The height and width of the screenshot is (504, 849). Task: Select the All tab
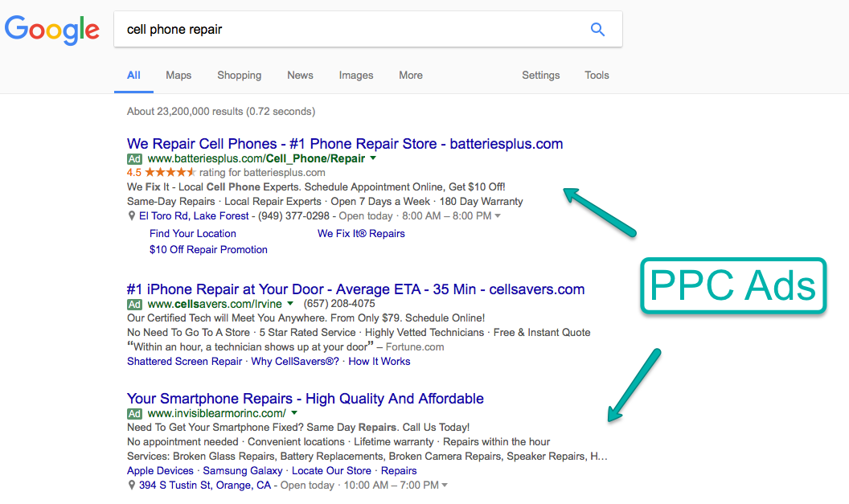coord(133,76)
